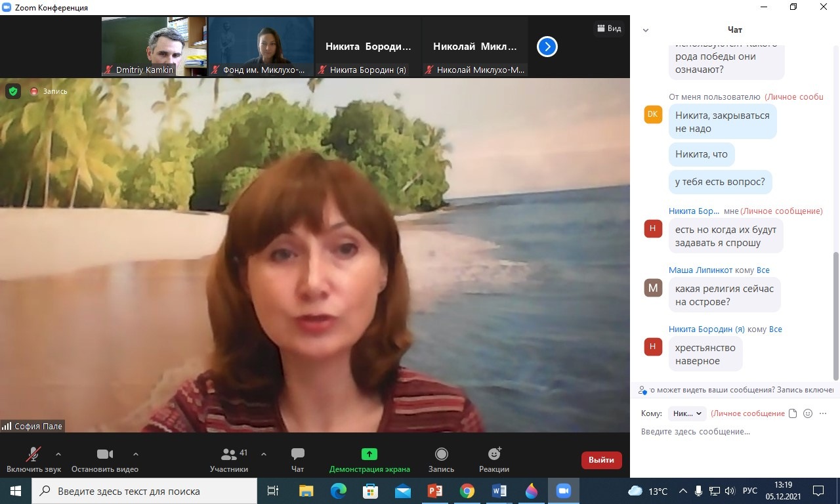
Task: Stop video with Остановить видео
Action: click(105, 454)
